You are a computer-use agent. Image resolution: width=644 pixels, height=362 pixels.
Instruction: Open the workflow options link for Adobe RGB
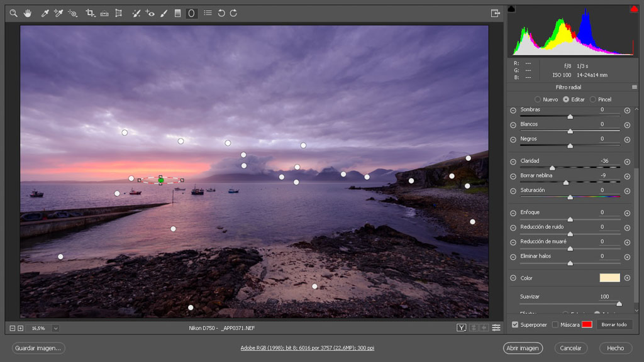click(x=308, y=348)
